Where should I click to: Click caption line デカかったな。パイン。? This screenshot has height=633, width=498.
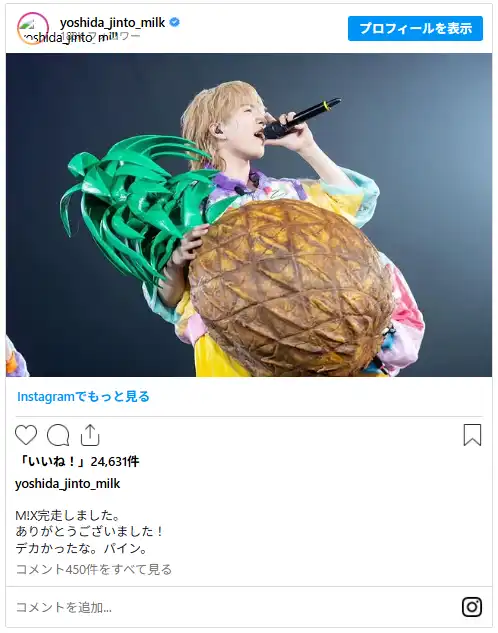tap(82, 548)
